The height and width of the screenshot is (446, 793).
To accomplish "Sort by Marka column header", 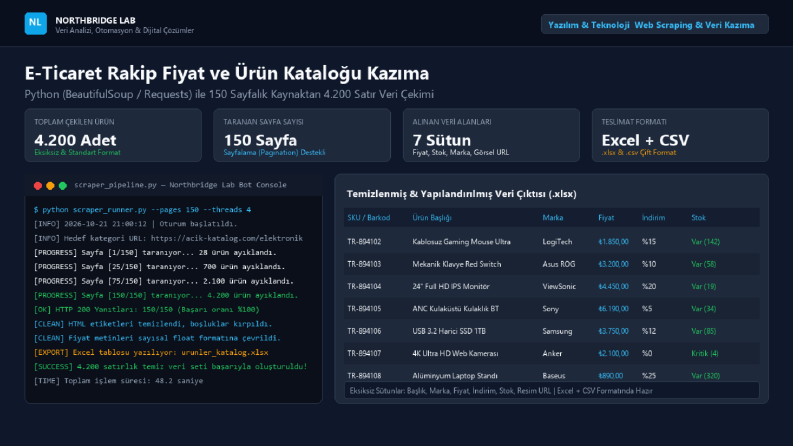I will click(553, 217).
